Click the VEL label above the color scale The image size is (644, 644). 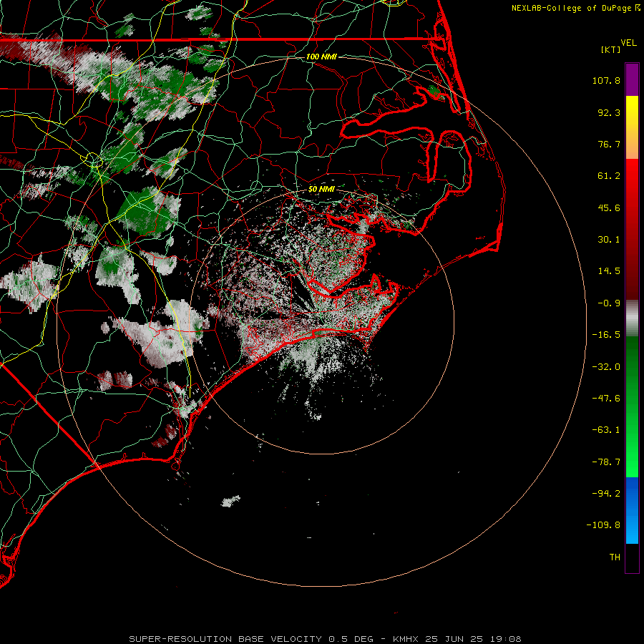[628, 42]
